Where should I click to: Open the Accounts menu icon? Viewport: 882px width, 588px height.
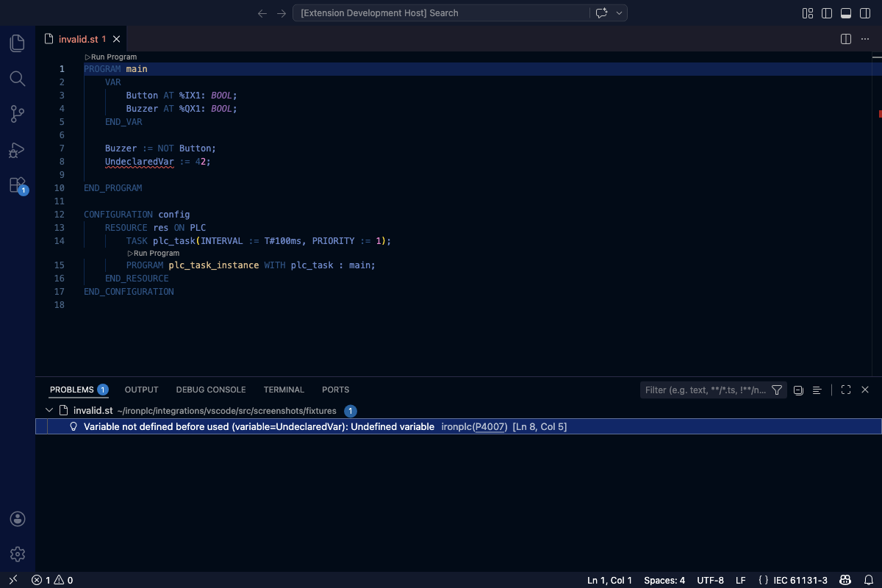[x=18, y=519]
